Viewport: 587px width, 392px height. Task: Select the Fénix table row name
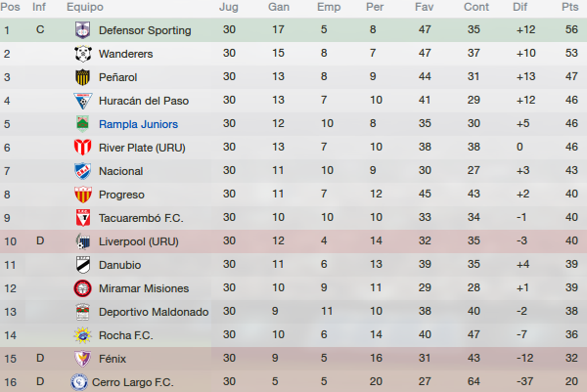coord(113,359)
